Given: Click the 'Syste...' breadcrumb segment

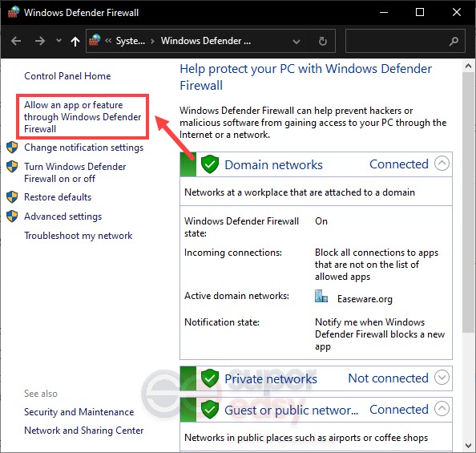Looking at the screenshot, I should [x=131, y=41].
